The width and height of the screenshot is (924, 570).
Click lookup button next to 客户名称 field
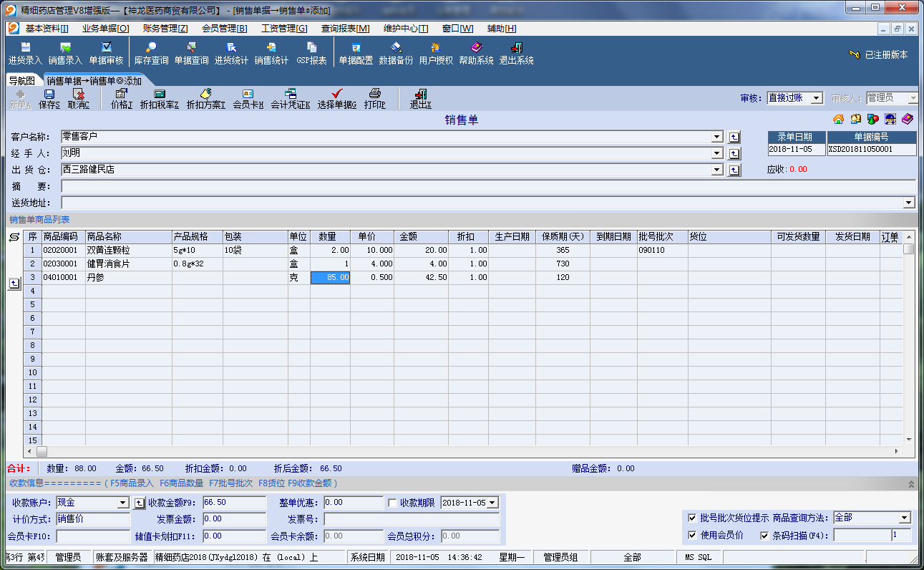(x=734, y=137)
